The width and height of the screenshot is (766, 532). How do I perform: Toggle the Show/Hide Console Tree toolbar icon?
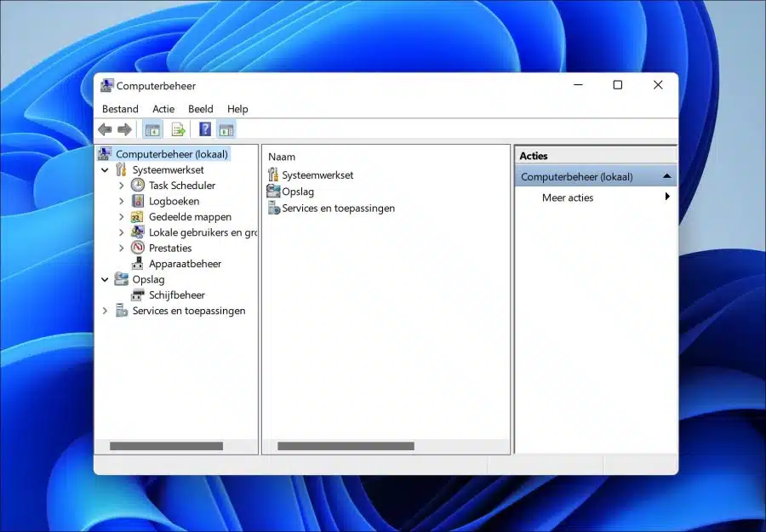(x=152, y=130)
